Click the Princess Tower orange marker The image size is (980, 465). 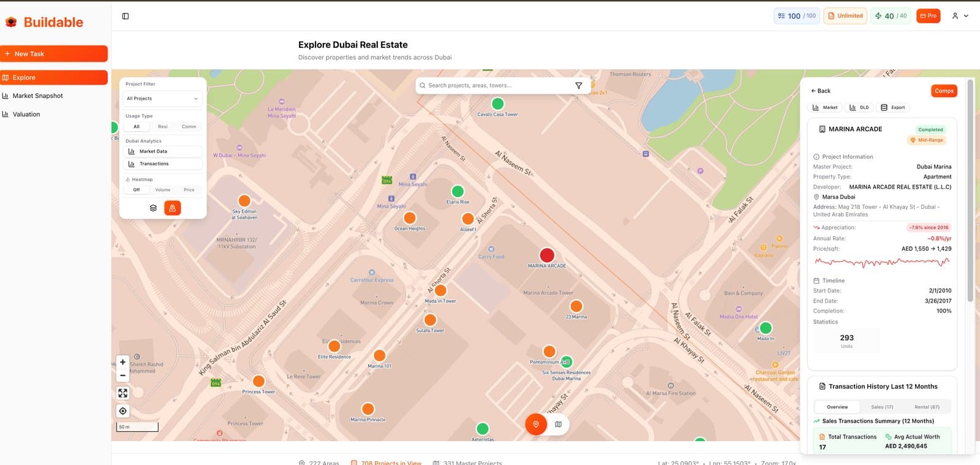click(x=258, y=381)
